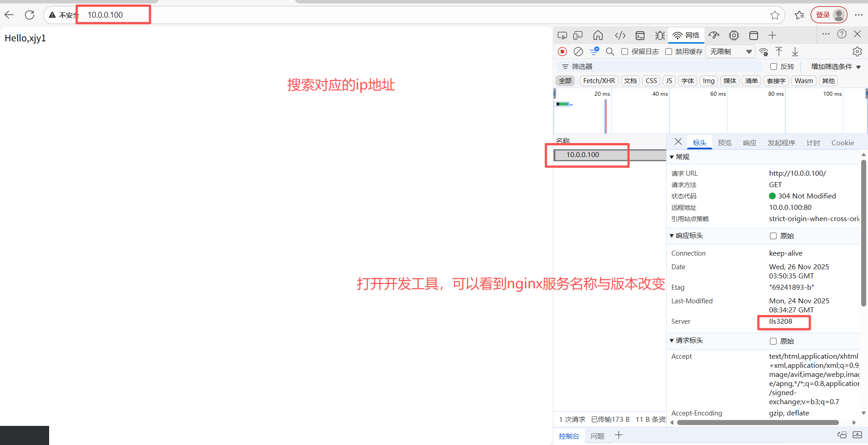Reload the page with the refresh icon
The width and height of the screenshot is (868, 445).
point(30,15)
